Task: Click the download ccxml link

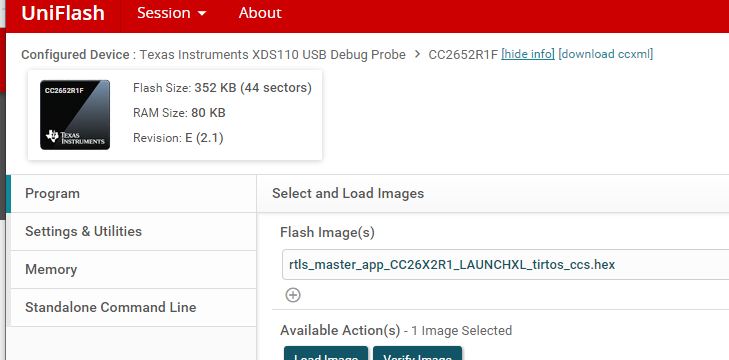Action: [x=605, y=54]
